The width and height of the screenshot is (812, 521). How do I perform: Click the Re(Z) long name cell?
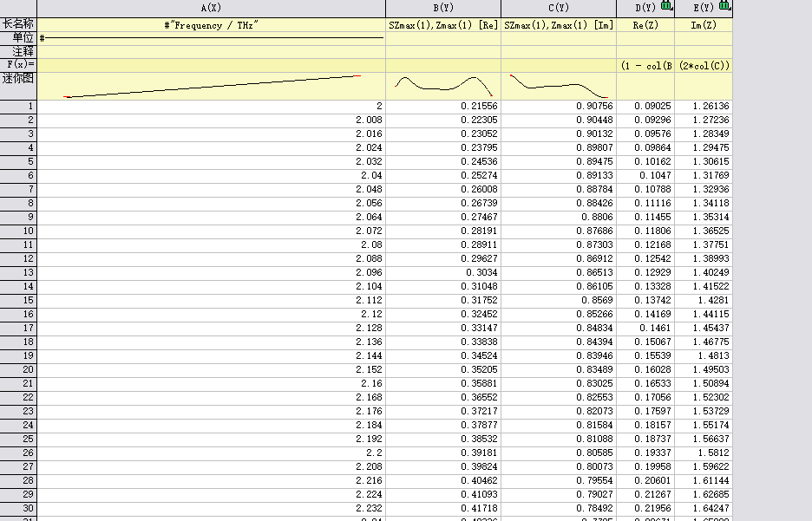645,25
